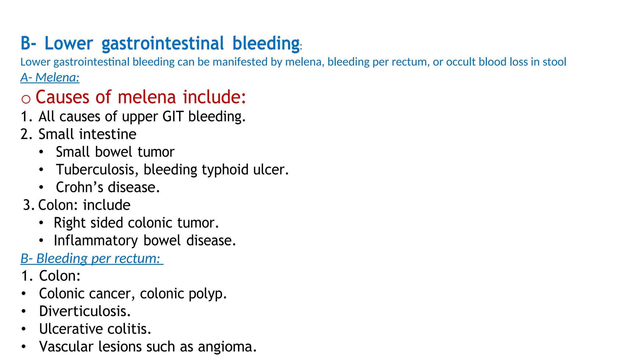Select 'Tuberculosis, bleeding typhoid ulcer.' text
644x362 pixels.
point(172,170)
